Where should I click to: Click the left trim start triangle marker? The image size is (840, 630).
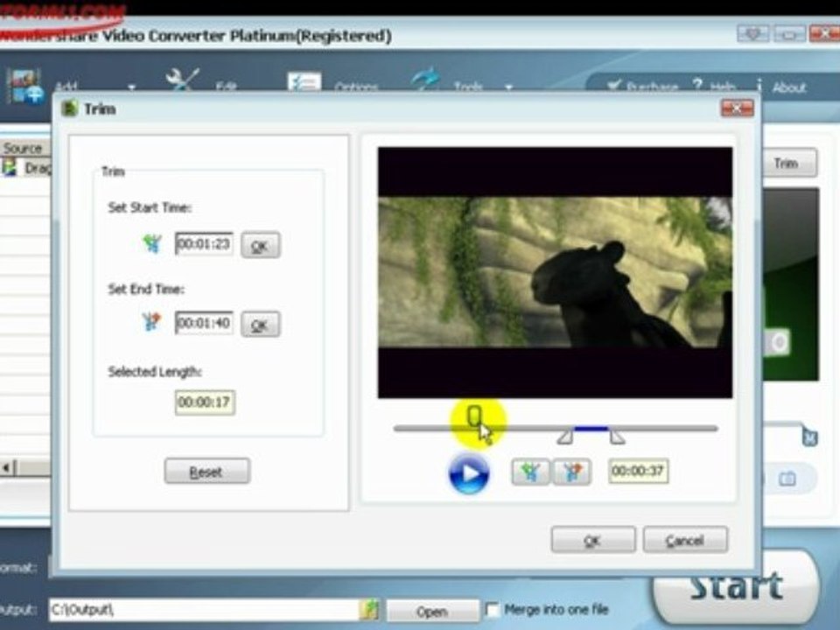[564, 437]
